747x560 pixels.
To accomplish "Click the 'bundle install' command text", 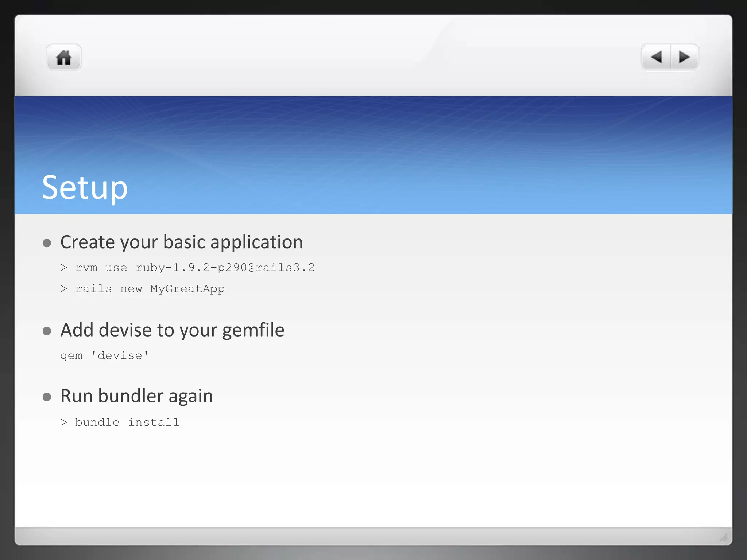I will point(127,422).
